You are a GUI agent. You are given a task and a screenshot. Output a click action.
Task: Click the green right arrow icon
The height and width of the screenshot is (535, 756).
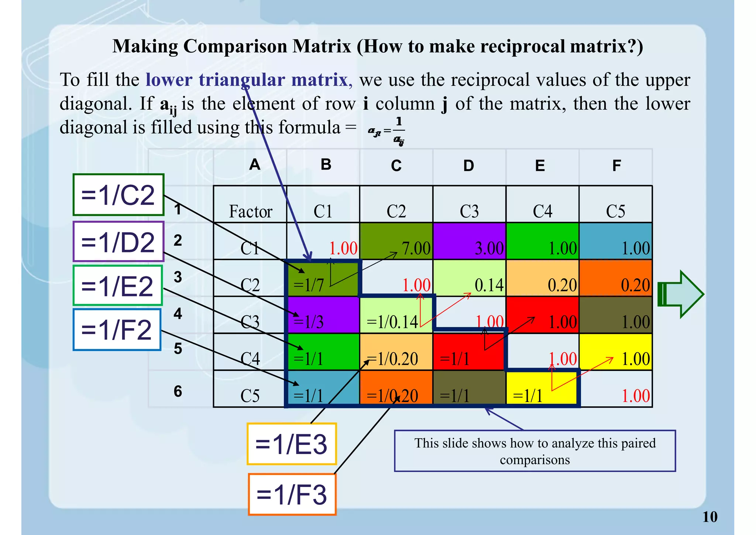coord(681,294)
